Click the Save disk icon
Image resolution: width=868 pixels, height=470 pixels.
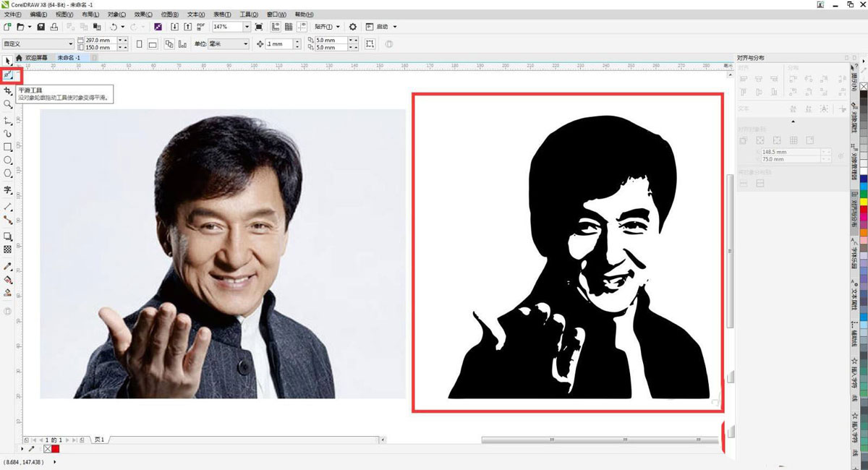(x=41, y=27)
